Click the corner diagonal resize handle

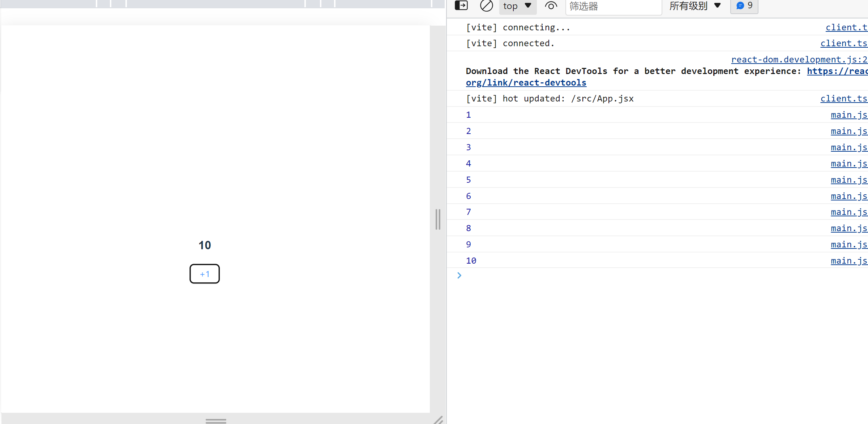click(438, 420)
